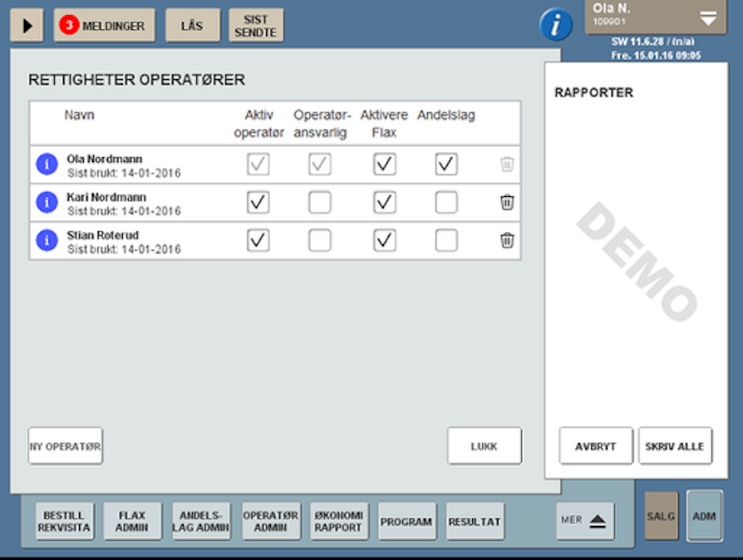Delete operator Stian Roterud with trash icon
The width and height of the screenshot is (743, 560).
point(507,241)
